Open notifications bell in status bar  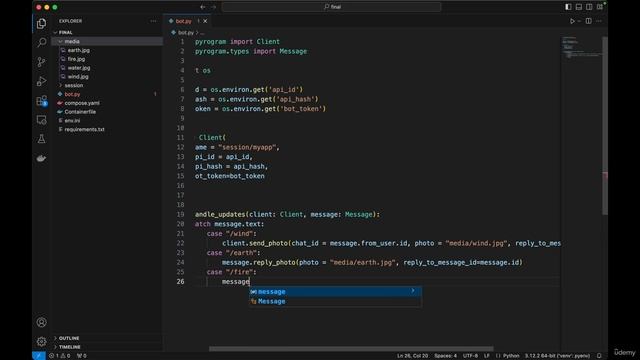tap(599, 356)
